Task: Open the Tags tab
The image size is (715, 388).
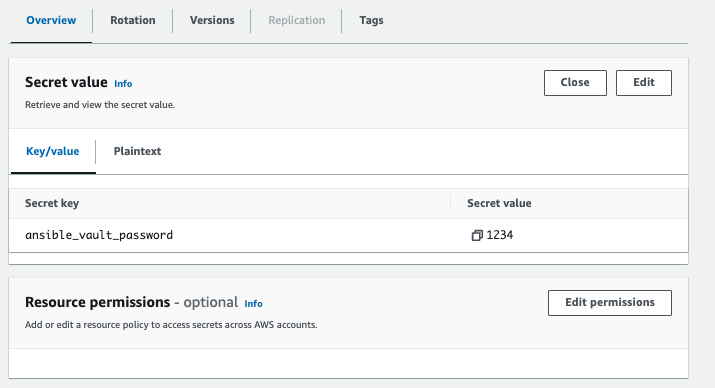Action: tap(371, 21)
